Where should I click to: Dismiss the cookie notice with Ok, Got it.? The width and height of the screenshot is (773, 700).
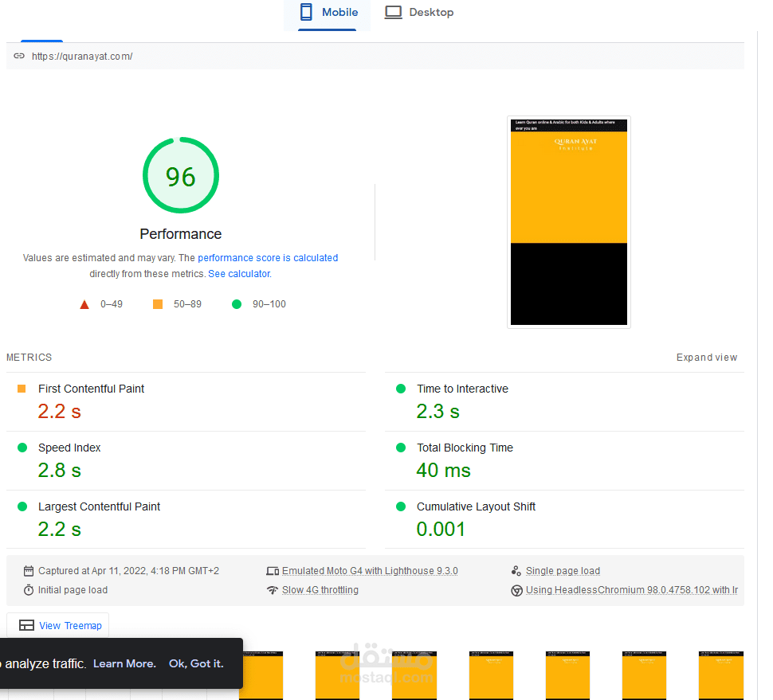[x=196, y=663]
